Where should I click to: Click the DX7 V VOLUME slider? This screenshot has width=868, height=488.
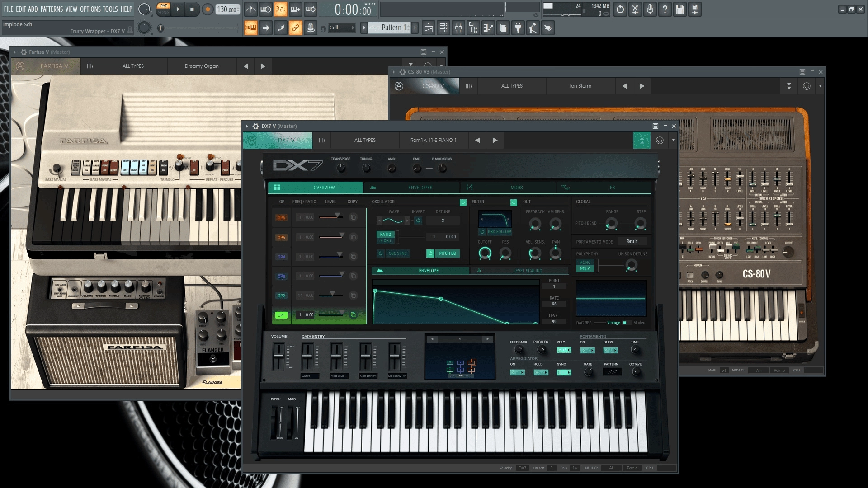278,357
